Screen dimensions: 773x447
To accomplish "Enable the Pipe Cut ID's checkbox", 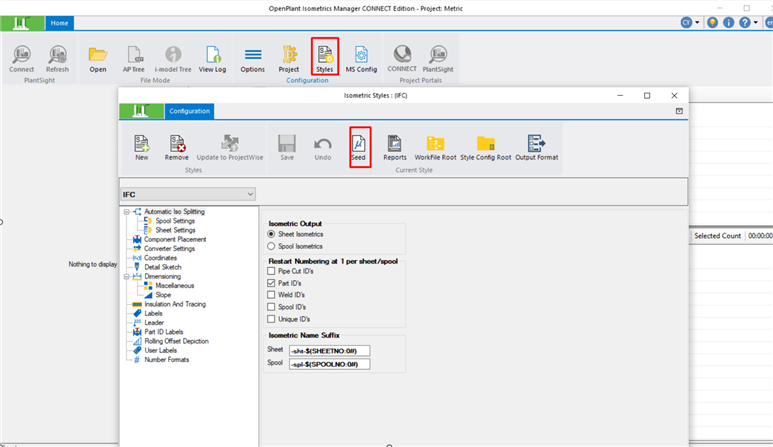I will coord(271,271).
